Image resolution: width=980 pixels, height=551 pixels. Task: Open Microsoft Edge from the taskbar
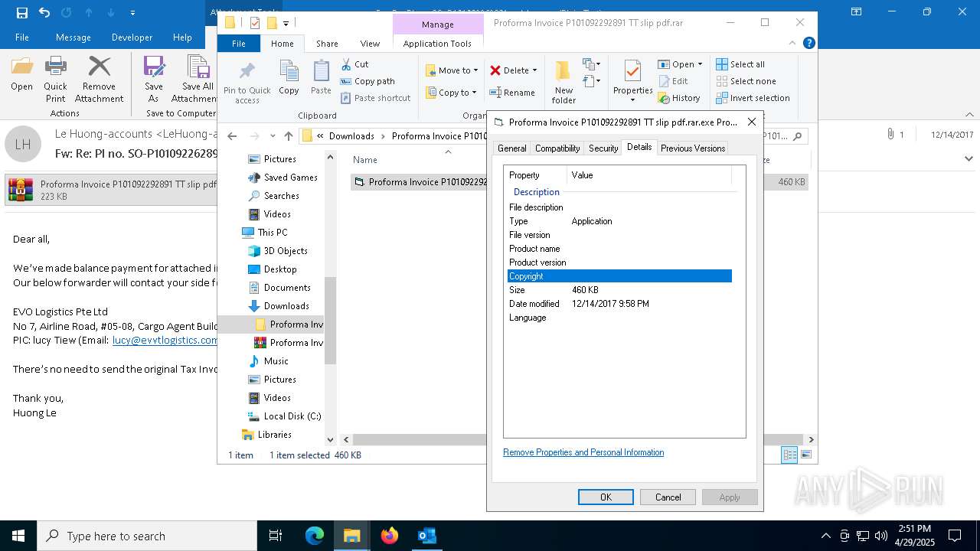tap(315, 536)
